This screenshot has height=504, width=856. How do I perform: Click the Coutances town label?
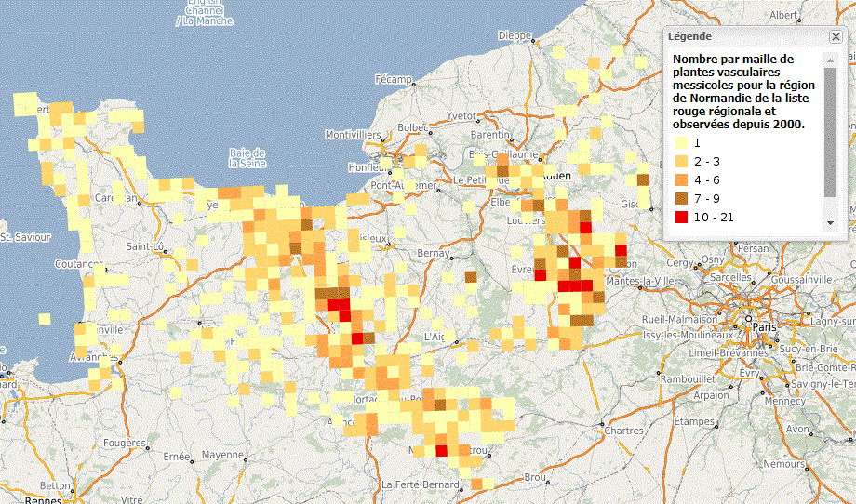[x=55, y=264]
